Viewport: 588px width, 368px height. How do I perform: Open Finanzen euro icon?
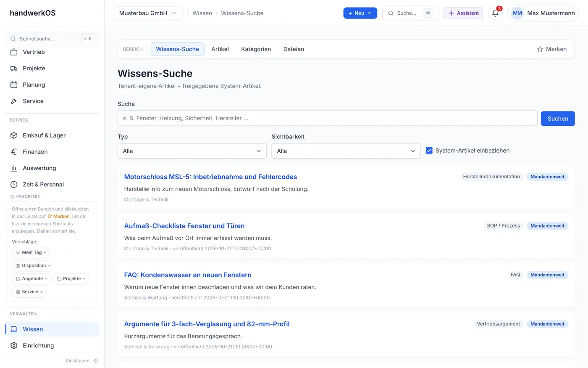tap(14, 152)
